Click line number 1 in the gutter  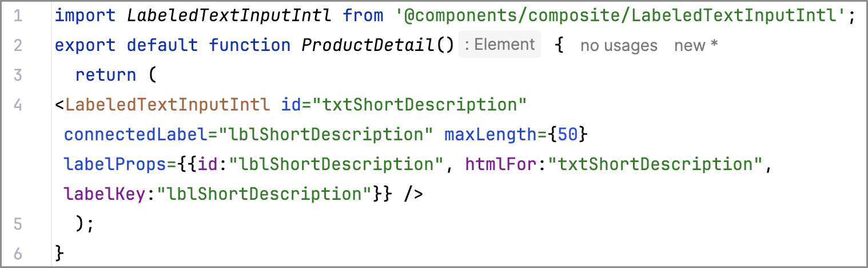[x=18, y=15]
